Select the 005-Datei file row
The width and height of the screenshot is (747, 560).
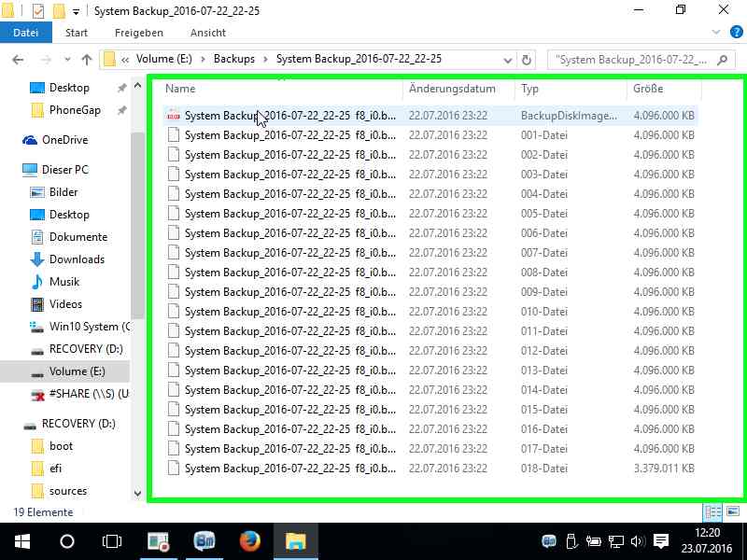pyautogui.click(x=430, y=214)
